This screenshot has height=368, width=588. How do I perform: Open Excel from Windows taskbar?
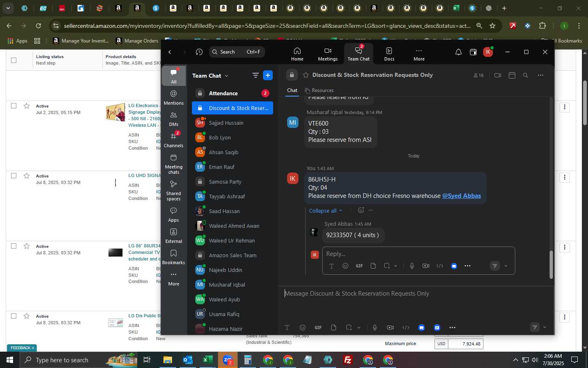click(x=207, y=360)
